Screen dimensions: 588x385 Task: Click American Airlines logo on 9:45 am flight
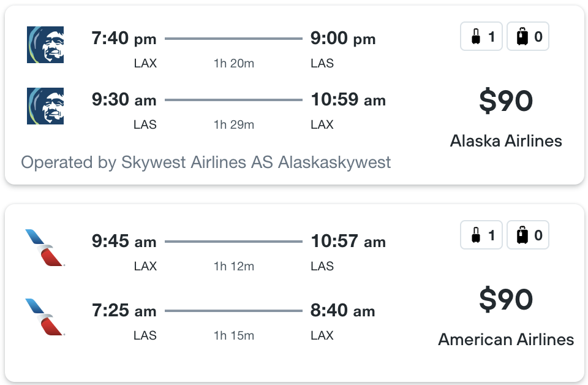click(45, 248)
